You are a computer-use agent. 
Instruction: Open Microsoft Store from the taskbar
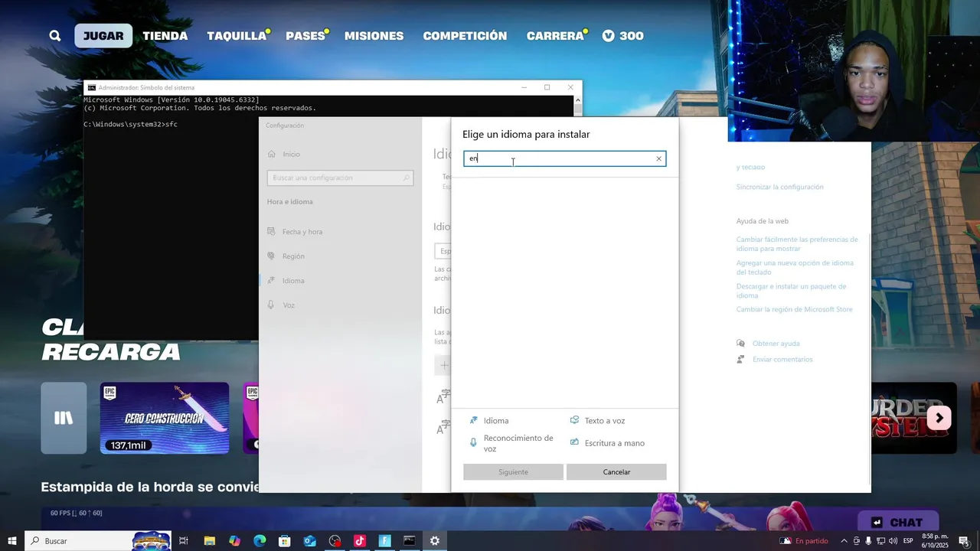284,541
